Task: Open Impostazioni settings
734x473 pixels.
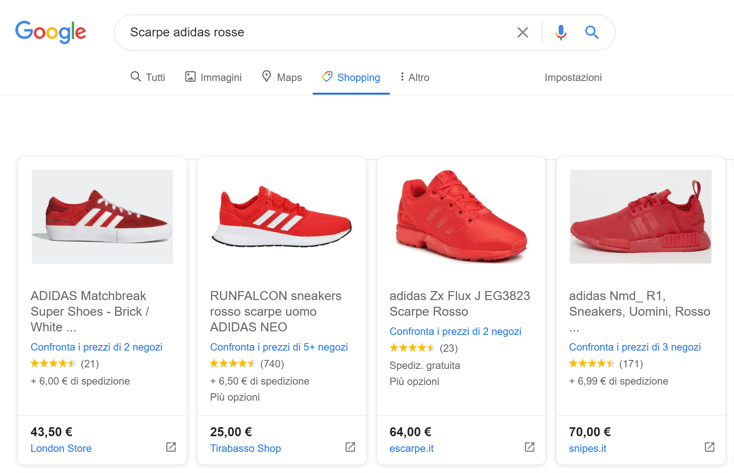Action: 573,77
